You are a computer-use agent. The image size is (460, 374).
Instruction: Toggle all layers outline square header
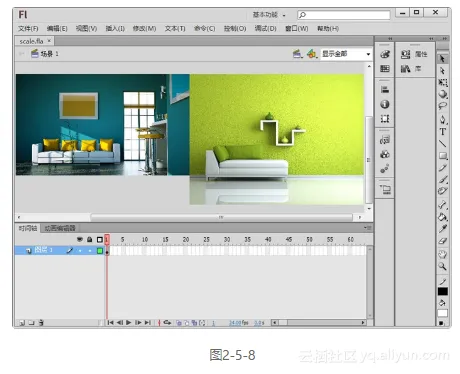(99, 240)
